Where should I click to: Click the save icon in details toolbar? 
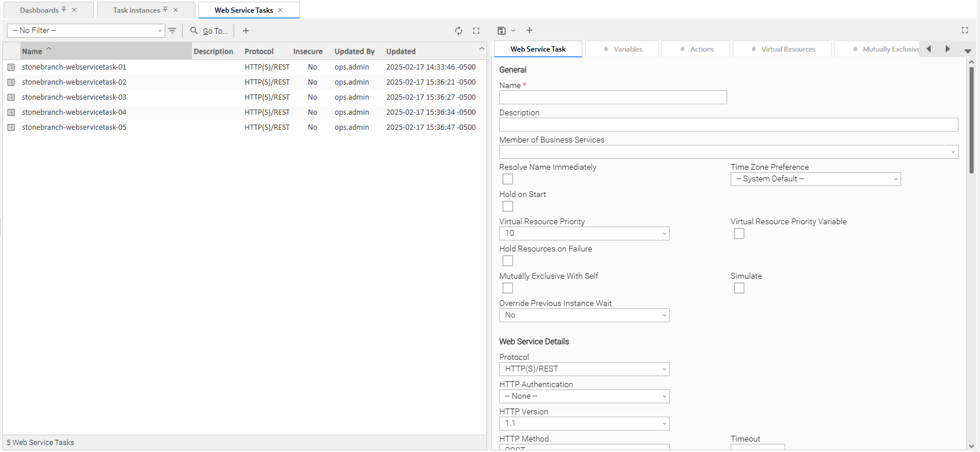click(x=502, y=31)
